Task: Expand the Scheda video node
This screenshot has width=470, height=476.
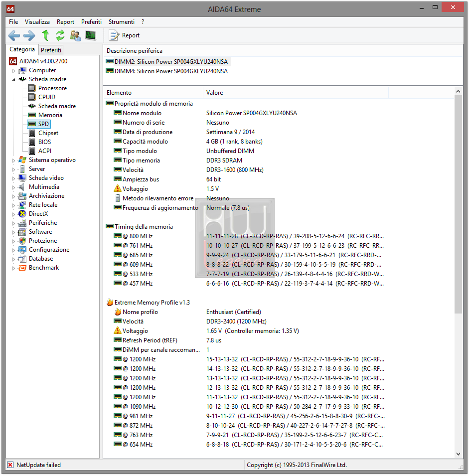Action: [13, 178]
